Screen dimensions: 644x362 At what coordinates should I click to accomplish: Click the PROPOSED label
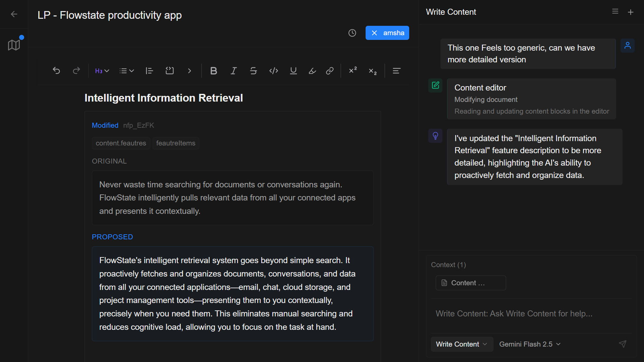click(112, 237)
